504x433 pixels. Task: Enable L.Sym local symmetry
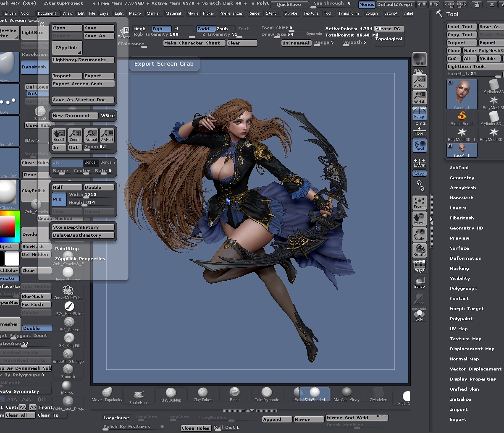pyautogui.click(x=419, y=162)
